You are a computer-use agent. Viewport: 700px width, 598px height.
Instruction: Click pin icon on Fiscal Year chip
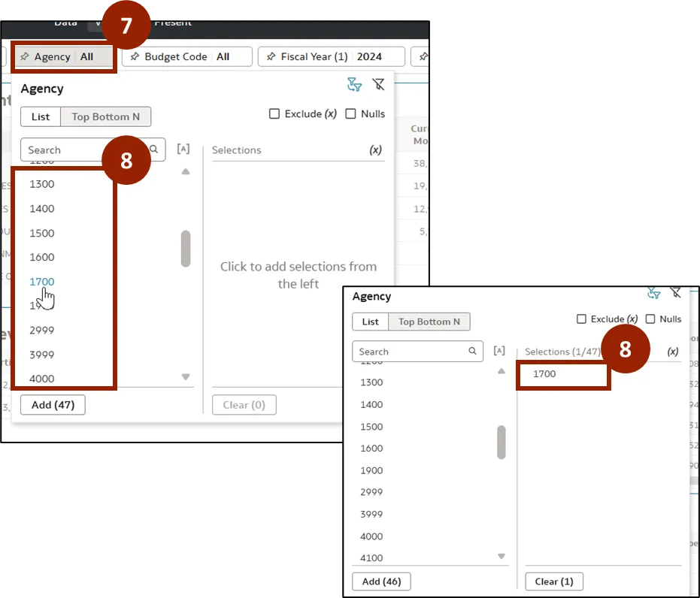pyautogui.click(x=271, y=56)
